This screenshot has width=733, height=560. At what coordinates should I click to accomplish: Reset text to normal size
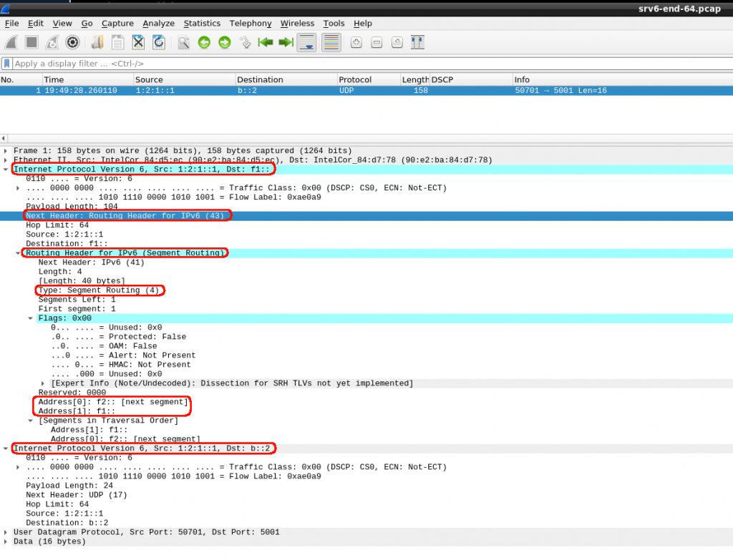[x=397, y=42]
